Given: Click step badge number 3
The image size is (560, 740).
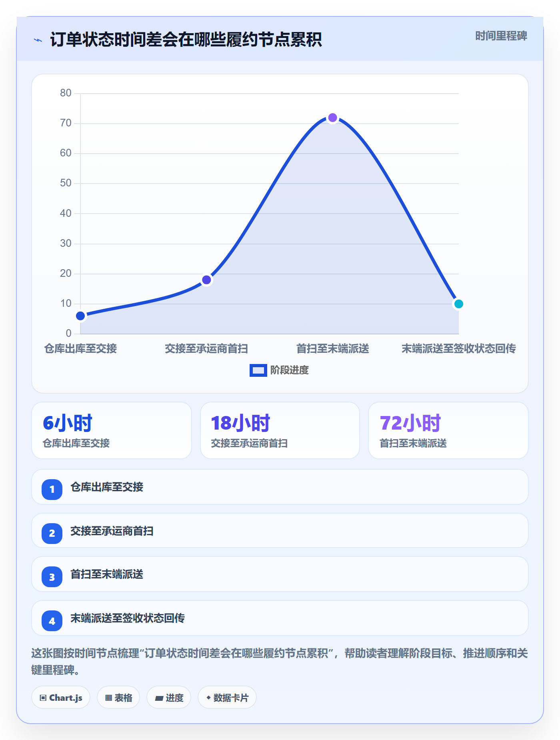Looking at the screenshot, I should click(x=52, y=577).
